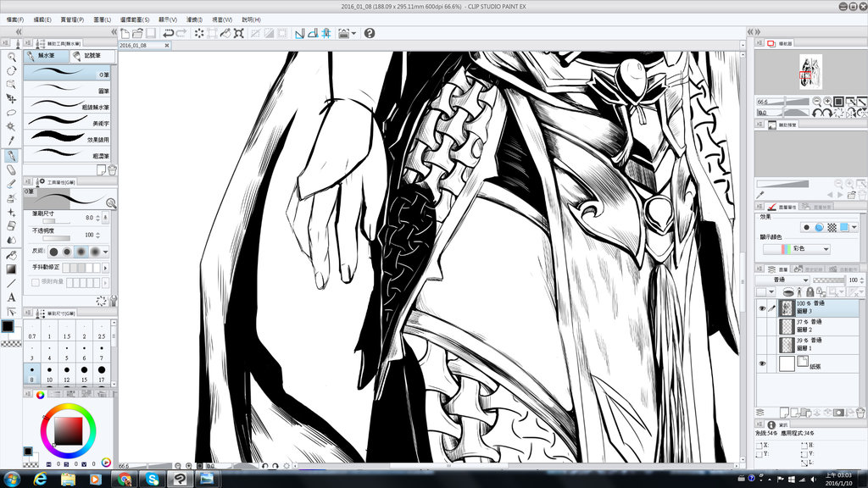Click the Open file icon
Screen dimensions: 868x488
(138, 33)
